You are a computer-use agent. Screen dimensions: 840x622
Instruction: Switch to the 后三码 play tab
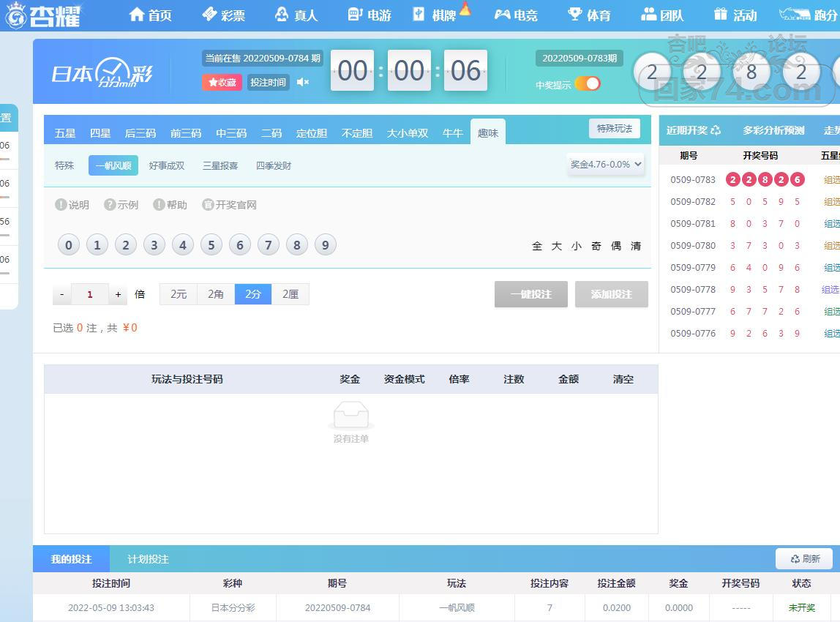tap(140, 133)
